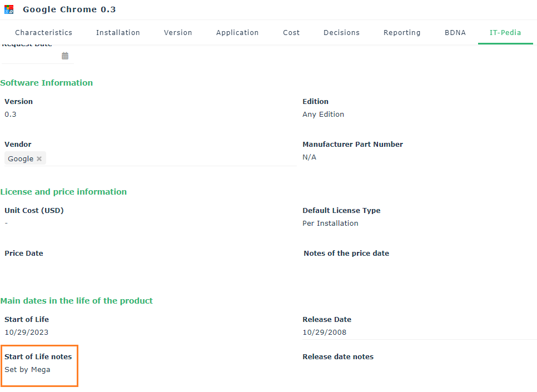Screen dimensions: 537x392
Task: Click the Start of Life date 10/29/2023
Action: (x=26, y=333)
